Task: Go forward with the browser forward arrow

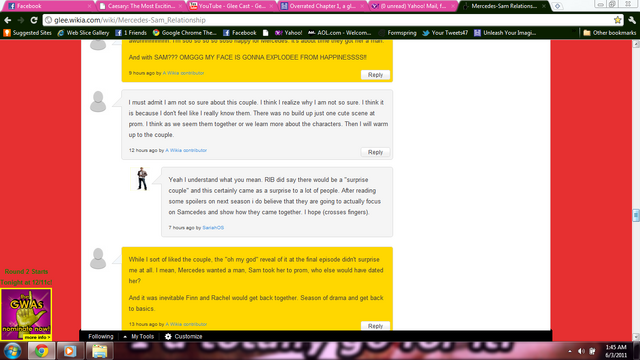Action: coord(21,20)
